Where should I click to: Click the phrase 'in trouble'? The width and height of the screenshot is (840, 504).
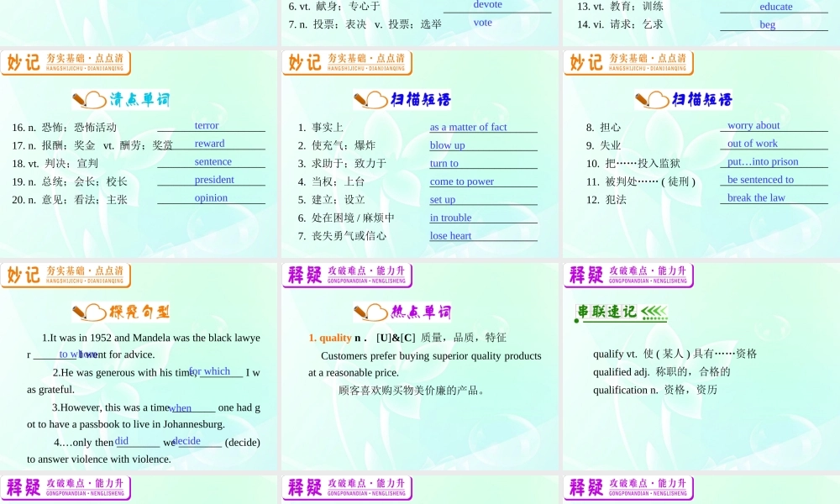[450, 218]
